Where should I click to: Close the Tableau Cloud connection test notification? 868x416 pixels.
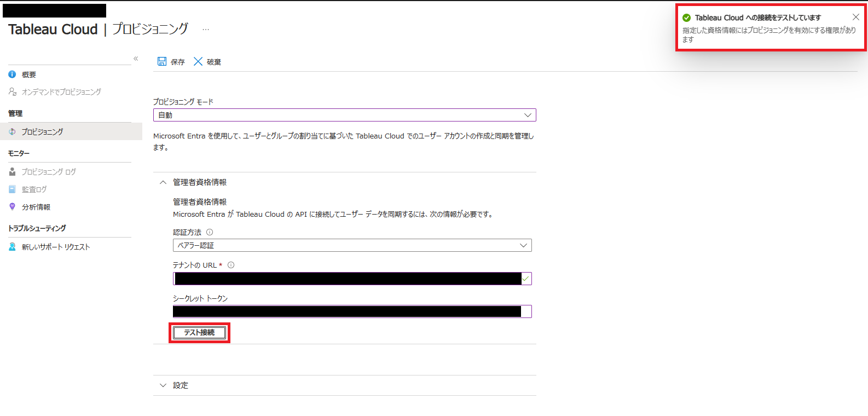pos(856,17)
